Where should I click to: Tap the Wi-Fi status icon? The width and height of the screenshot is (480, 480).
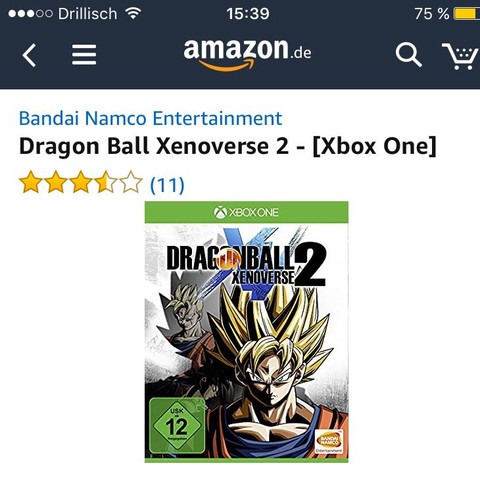[133, 13]
